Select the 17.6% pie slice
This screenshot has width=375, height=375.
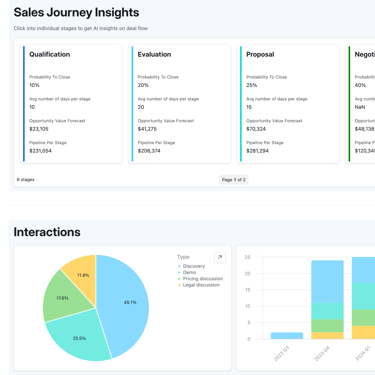coord(63,298)
